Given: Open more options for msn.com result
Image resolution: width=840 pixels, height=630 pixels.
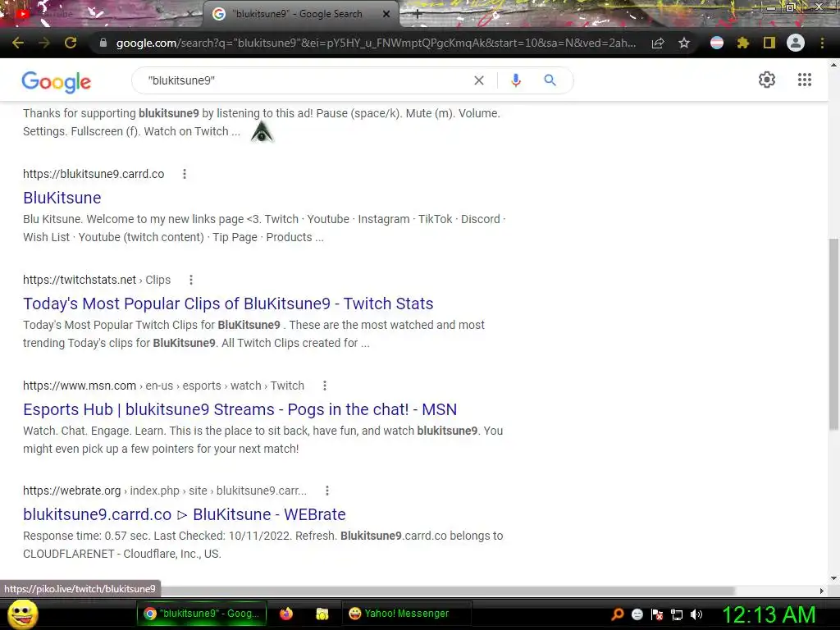Looking at the screenshot, I should tap(325, 386).
